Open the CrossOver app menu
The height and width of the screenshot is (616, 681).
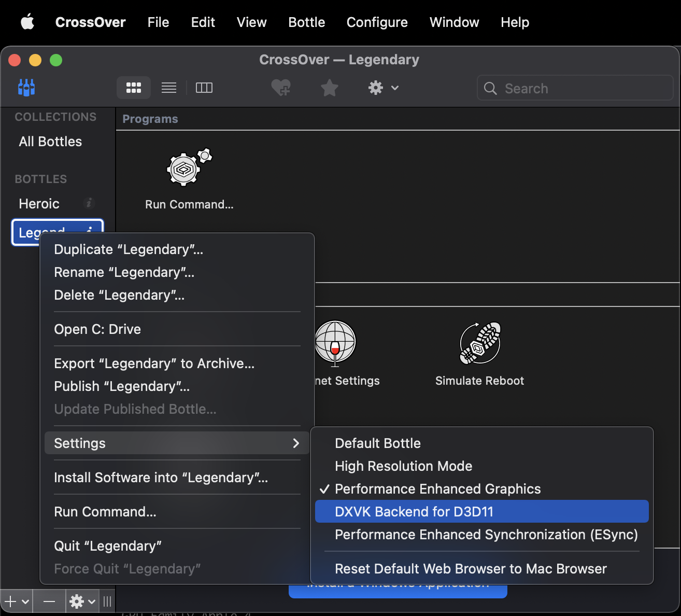coord(91,22)
